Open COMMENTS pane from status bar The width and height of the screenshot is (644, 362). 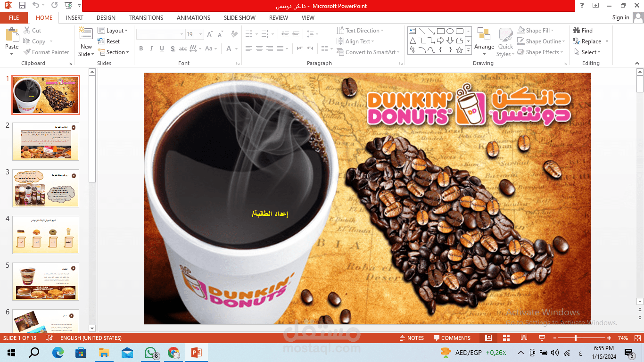[x=452, y=338]
